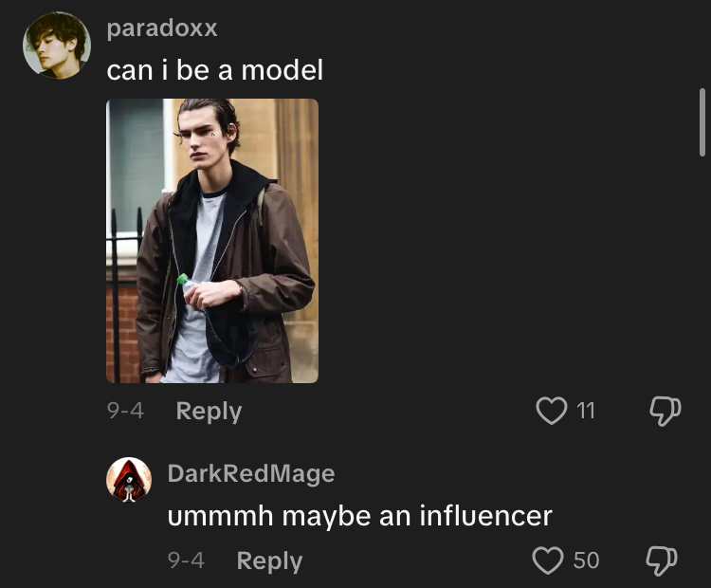711x588 pixels.
Task: Dislike paradoxx's comment
Action: pyautogui.click(x=664, y=411)
